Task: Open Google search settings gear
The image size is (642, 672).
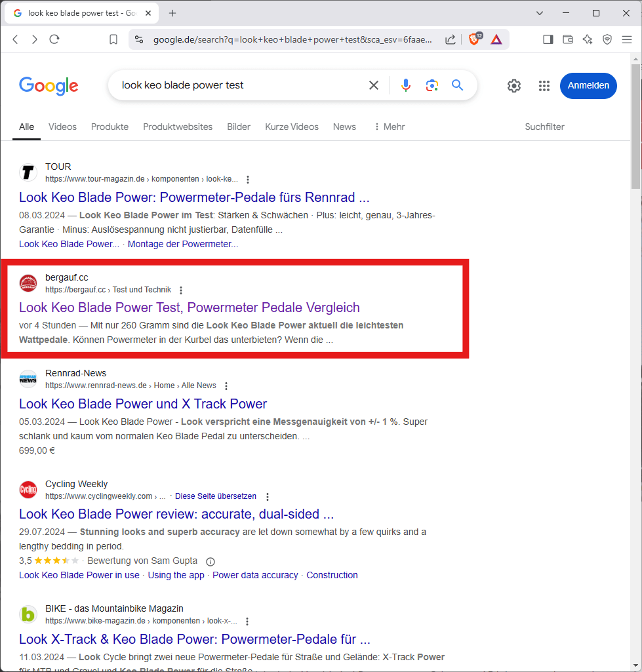Action: click(x=514, y=86)
